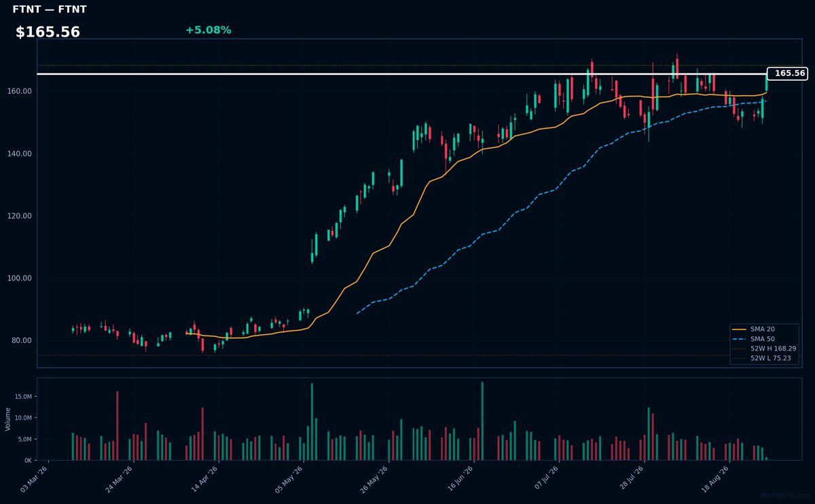Screen dimensions: 815x504
Task: Click the 15.0M volume axis label
Action: 23,396
